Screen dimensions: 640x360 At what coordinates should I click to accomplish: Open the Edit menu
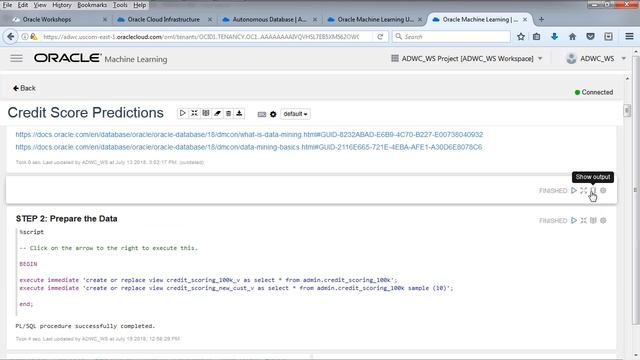coord(23,5)
